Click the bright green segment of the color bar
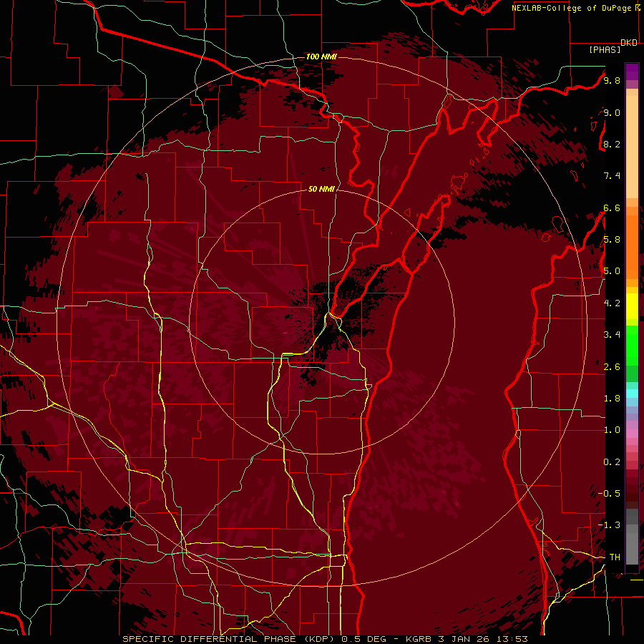 [632, 345]
